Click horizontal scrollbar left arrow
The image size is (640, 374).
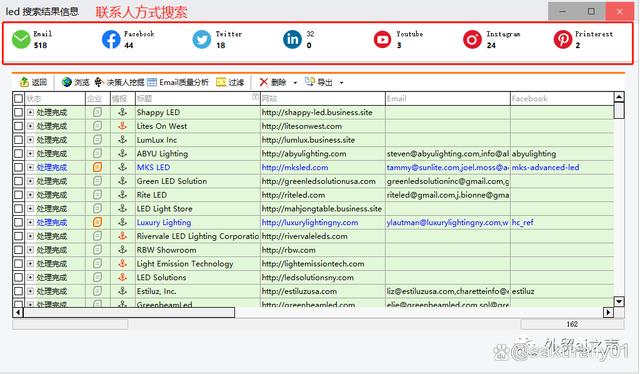18,312
